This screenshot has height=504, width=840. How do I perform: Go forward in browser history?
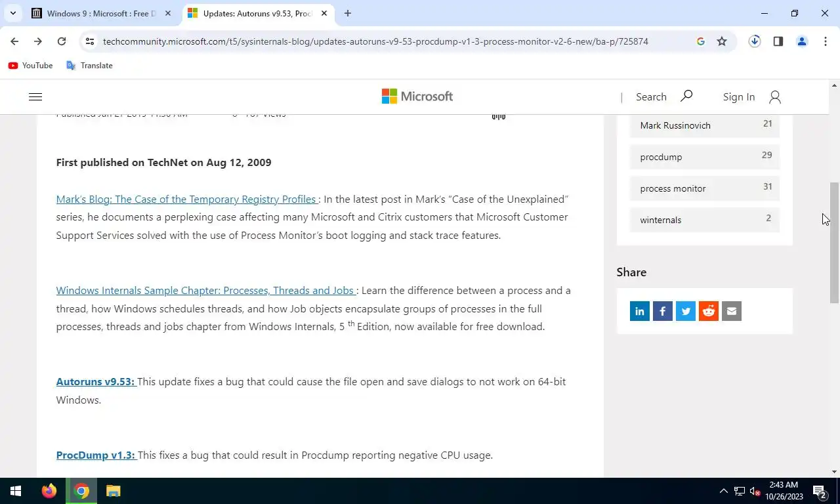pyautogui.click(x=38, y=41)
